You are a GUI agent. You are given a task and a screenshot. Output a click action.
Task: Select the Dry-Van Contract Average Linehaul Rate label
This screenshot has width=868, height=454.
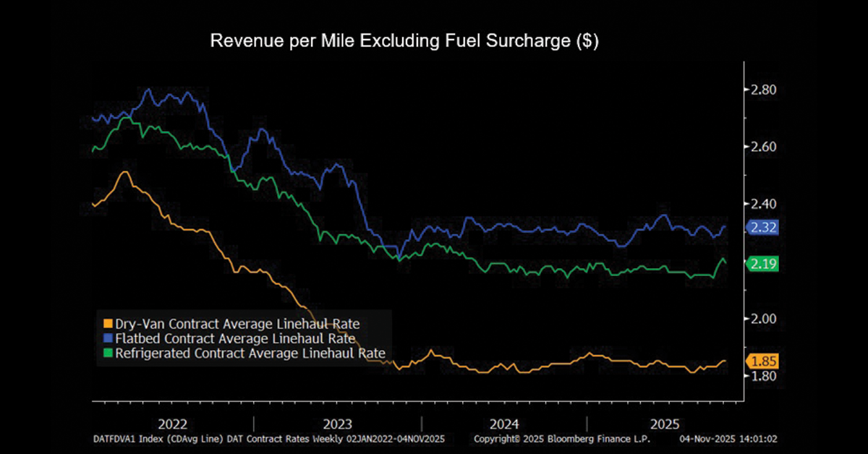(237, 323)
